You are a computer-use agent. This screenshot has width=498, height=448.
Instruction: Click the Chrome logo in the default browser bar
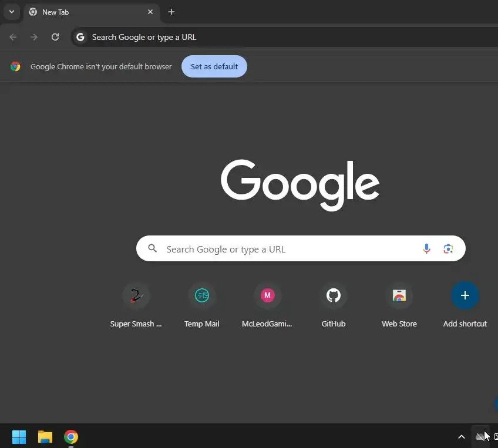coord(15,66)
